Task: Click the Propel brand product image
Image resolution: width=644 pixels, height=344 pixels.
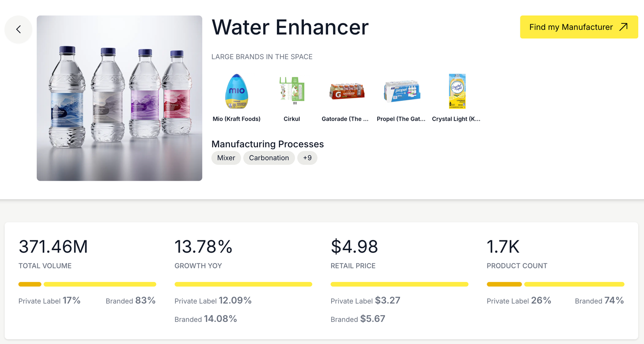Action: (401, 91)
